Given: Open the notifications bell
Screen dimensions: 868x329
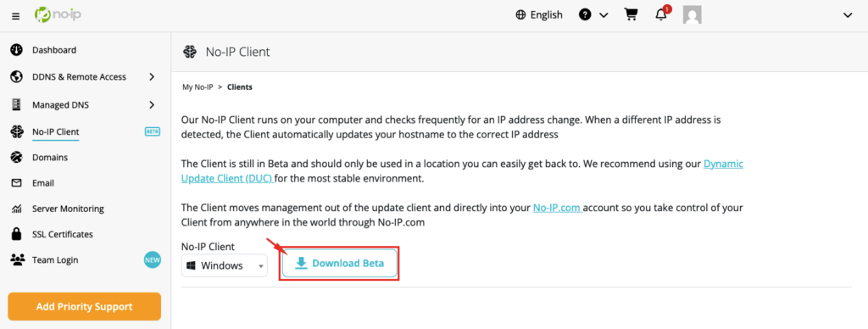Looking at the screenshot, I should tap(661, 15).
